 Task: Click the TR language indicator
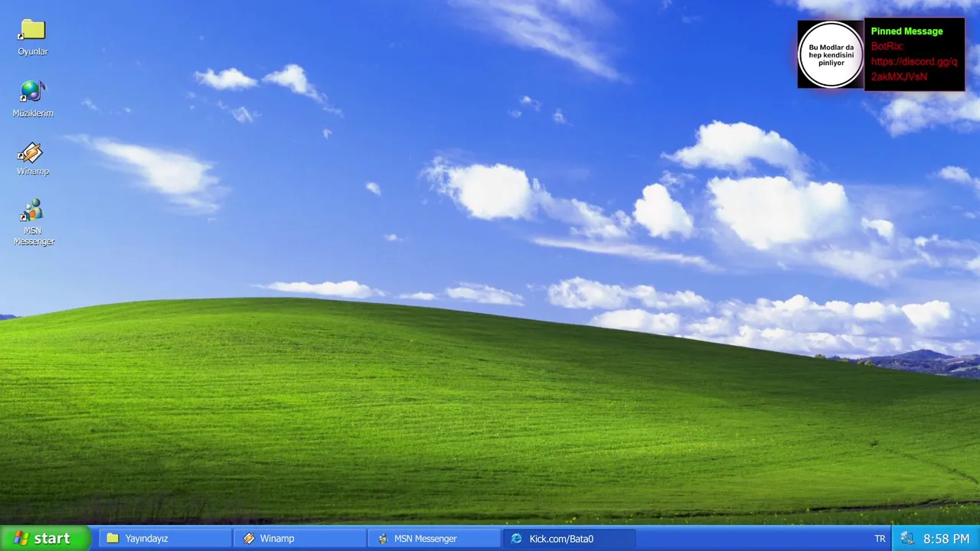(880, 539)
